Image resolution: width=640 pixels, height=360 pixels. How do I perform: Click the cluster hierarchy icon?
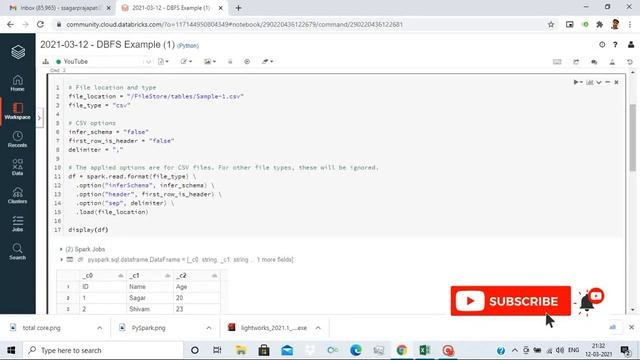pos(46,62)
